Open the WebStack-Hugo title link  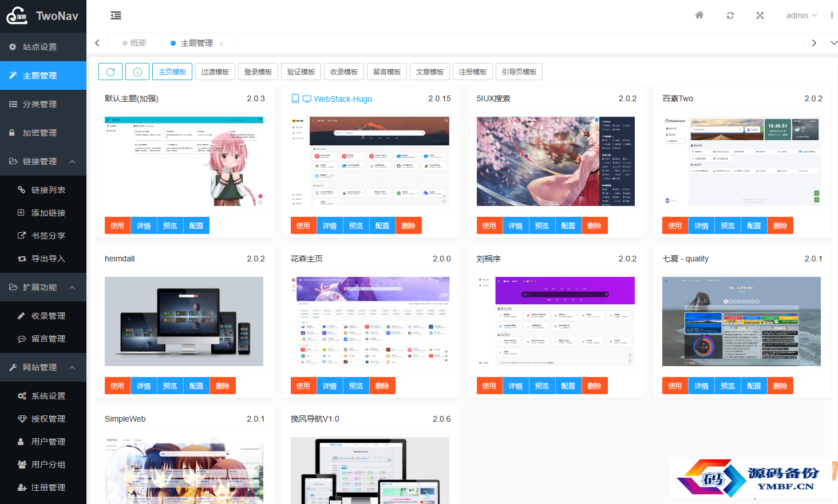click(343, 99)
